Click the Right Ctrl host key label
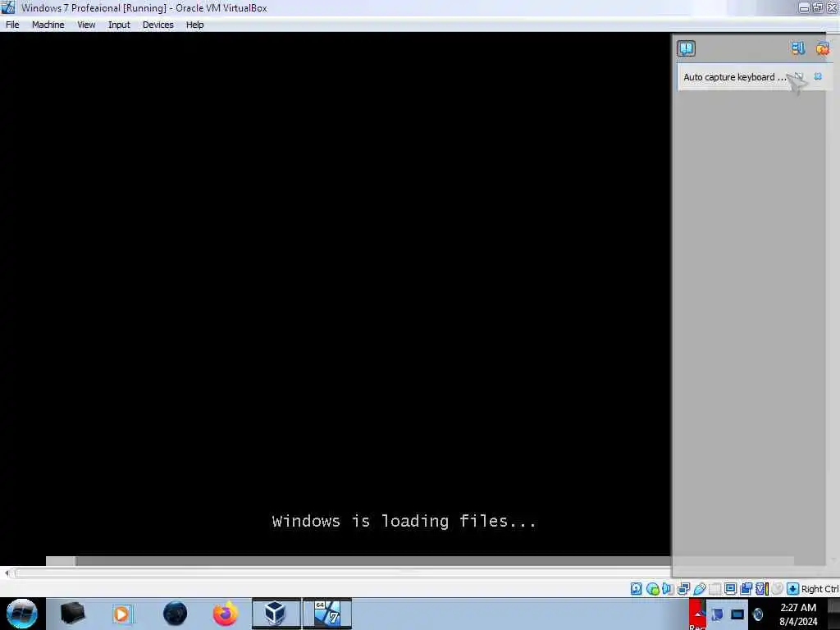The height and width of the screenshot is (630, 840). tap(819, 589)
